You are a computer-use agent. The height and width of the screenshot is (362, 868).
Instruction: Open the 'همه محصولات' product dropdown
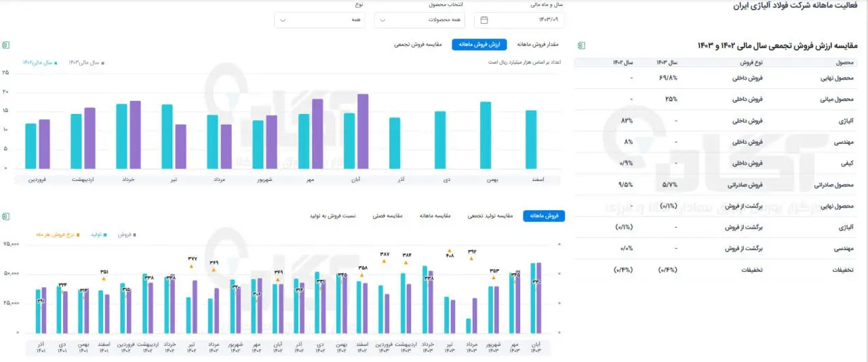coord(420,20)
